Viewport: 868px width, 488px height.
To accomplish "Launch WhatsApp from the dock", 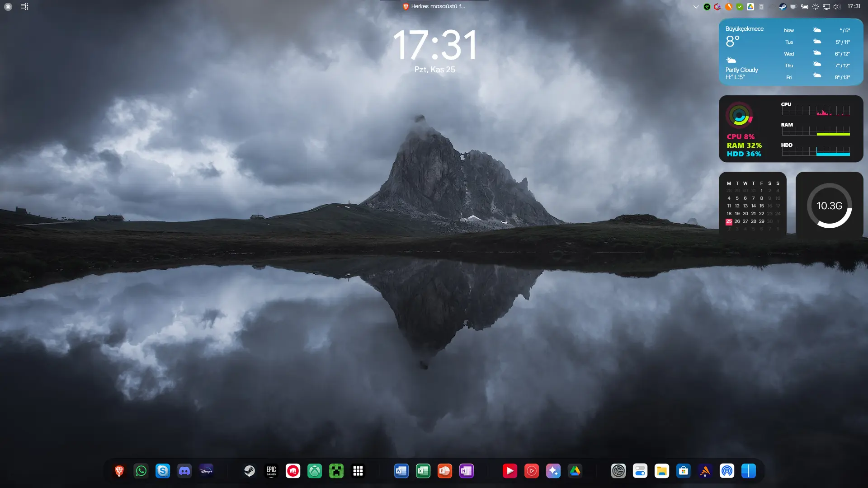I will (x=141, y=471).
